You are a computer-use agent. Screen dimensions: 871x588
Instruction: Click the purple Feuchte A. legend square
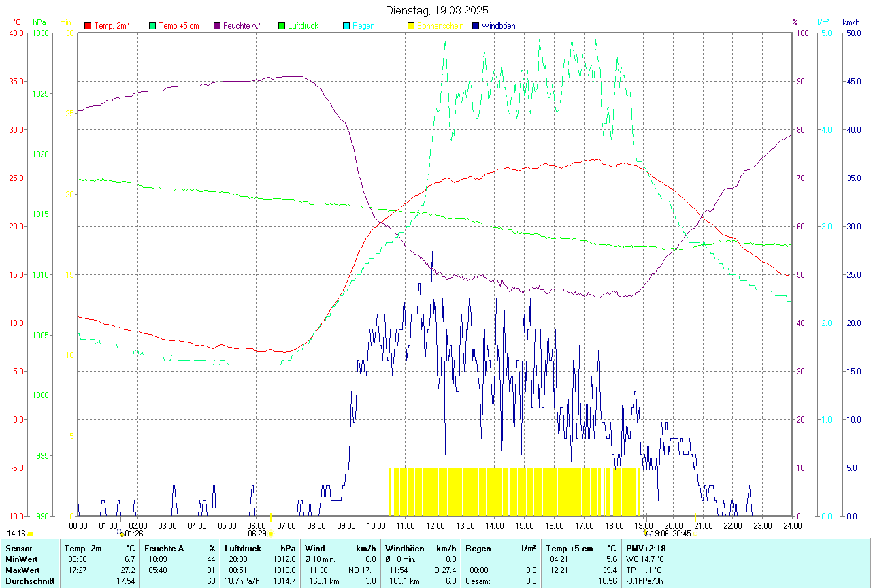(x=217, y=26)
